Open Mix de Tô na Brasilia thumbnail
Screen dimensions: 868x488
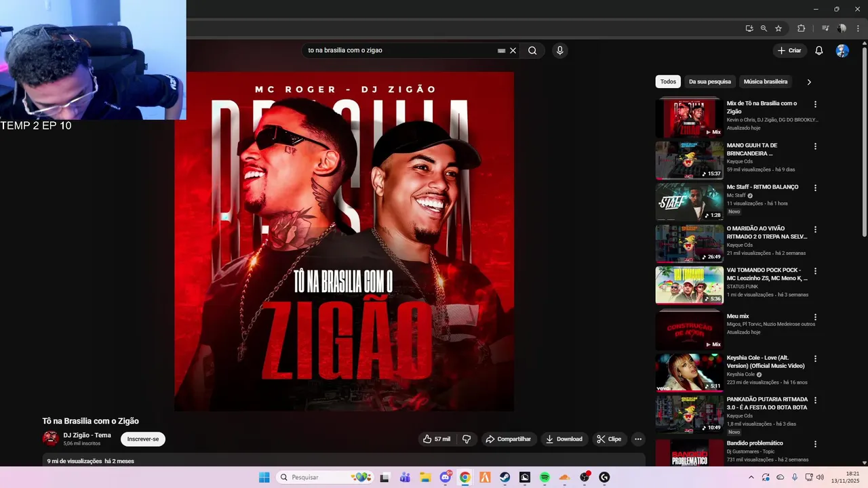pyautogui.click(x=689, y=118)
